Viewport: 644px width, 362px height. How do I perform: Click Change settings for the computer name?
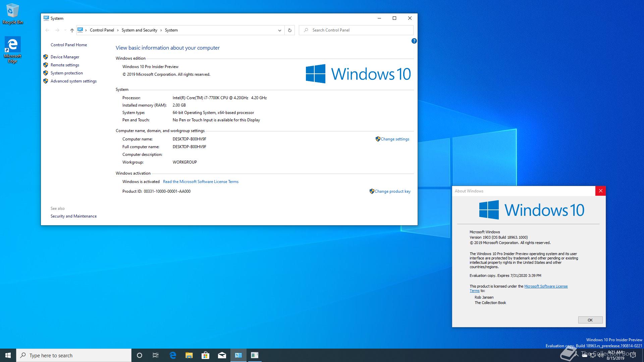pyautogui.click(x=395, y=139)
